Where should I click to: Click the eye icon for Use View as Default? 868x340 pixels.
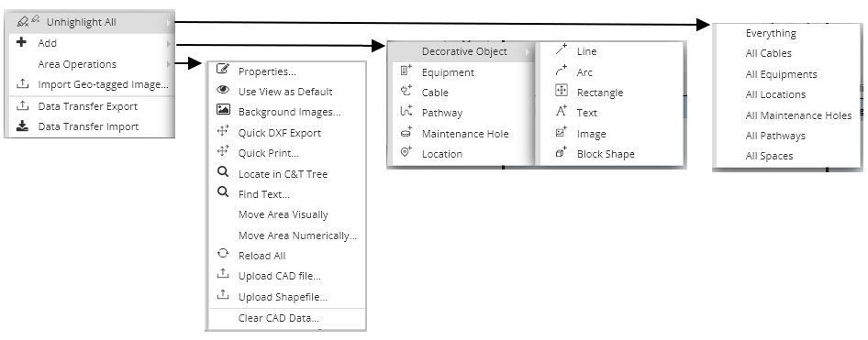pyautogui.click(x=223, y=90)
